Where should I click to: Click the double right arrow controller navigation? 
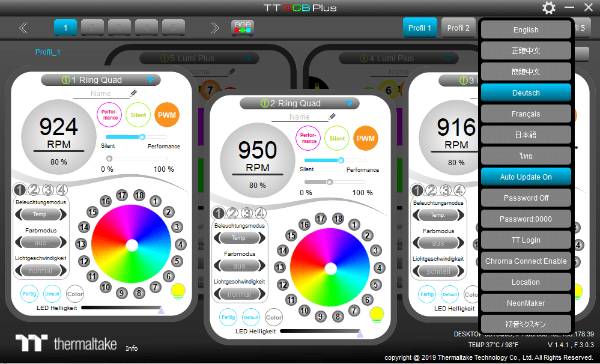coord(214,28)
